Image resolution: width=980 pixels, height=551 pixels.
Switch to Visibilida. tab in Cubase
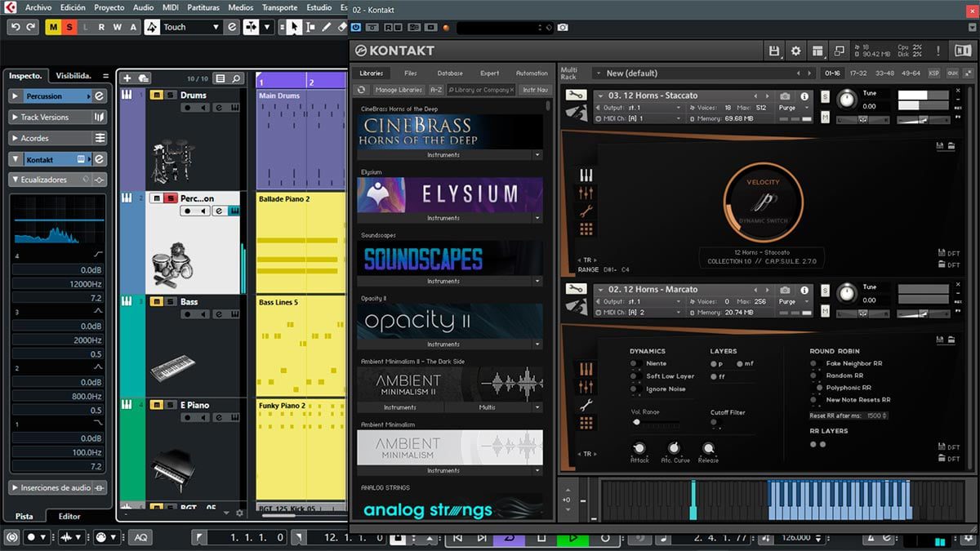point(73,75)
